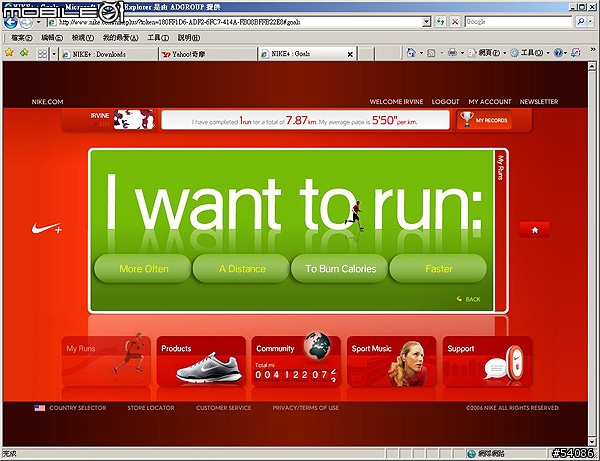Click the vertical scrollbar down arrow
Screen dimensions: 600x461
(592, 442)
